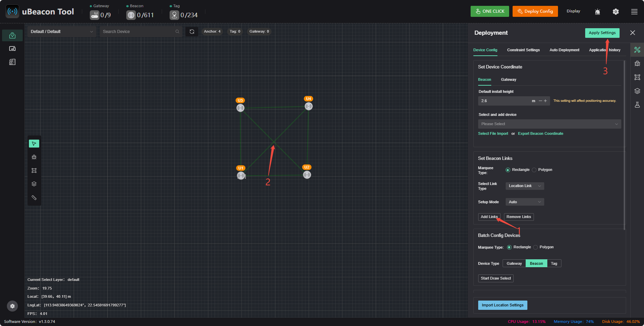Open the devices sidebar view
Image resolution: width=644 pixels, height=326 pixels.
12,48
